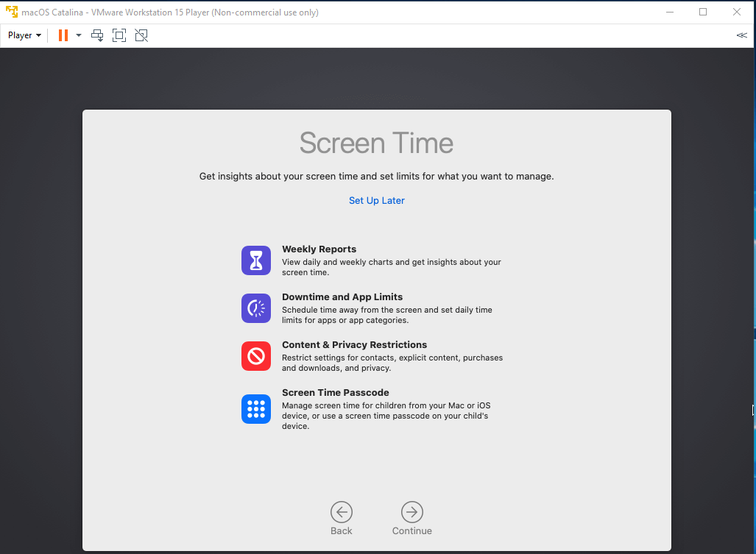Expand the power options dropdown arrow
This screenshot has width=756, height=554.
(x=79, y=35)
